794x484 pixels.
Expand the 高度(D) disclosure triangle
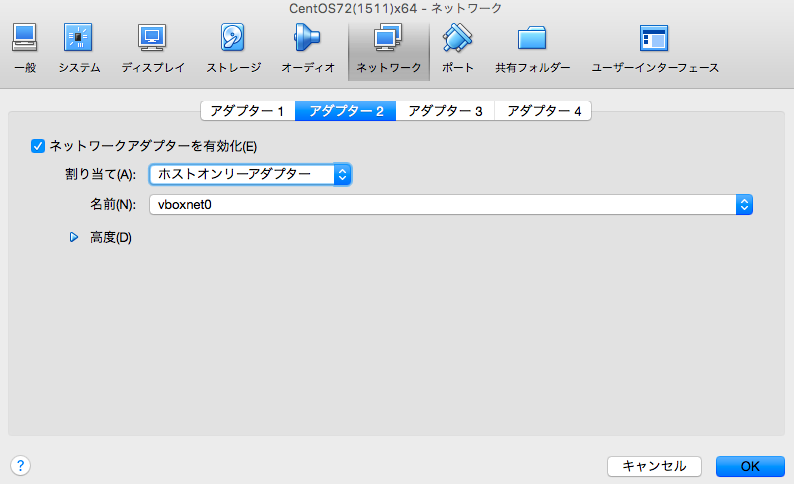pyautogui.click(x=74, y=237)
